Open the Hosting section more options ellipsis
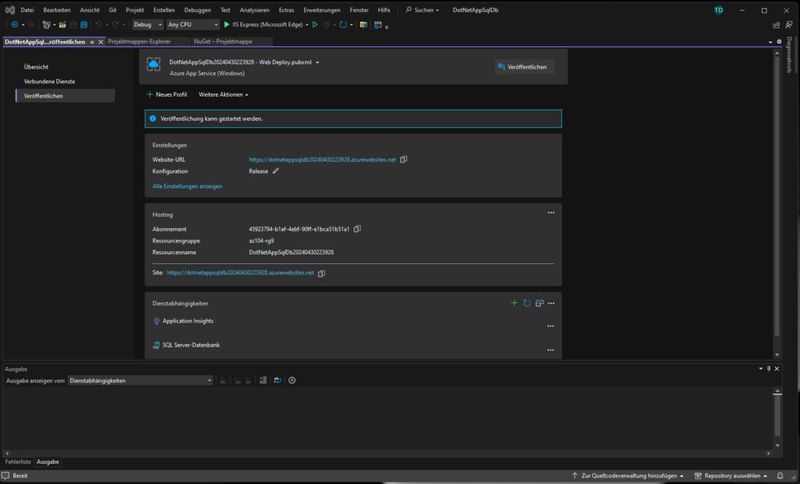Screen dimensions: 800x484 (551, 213)
